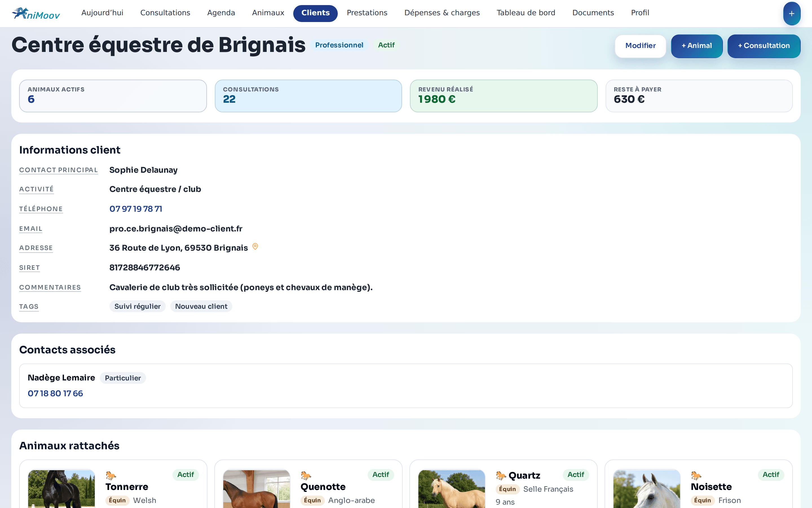Click the Professionnel badge
Image resolution: width=812 pixels, height=508 pixels.
click(x=339, y=45)
